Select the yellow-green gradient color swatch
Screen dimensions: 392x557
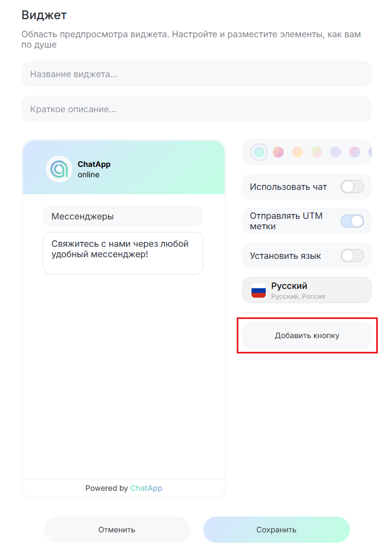pos(317,152)
